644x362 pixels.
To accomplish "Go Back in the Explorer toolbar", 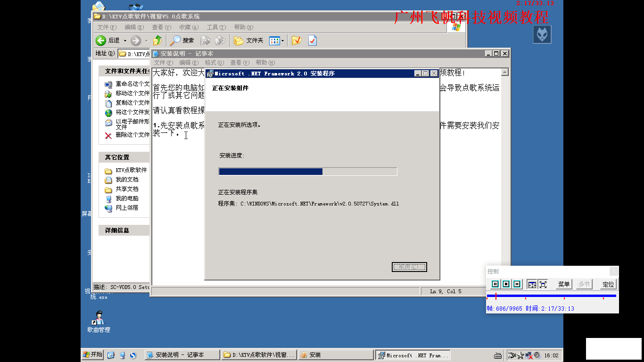I will click(x=108, y=41).
